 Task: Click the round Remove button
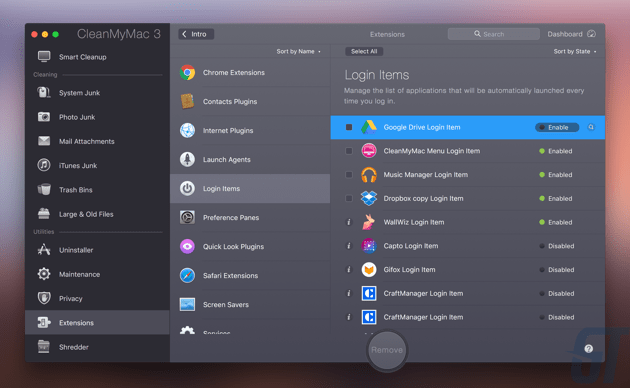click(x=387, y=350)
